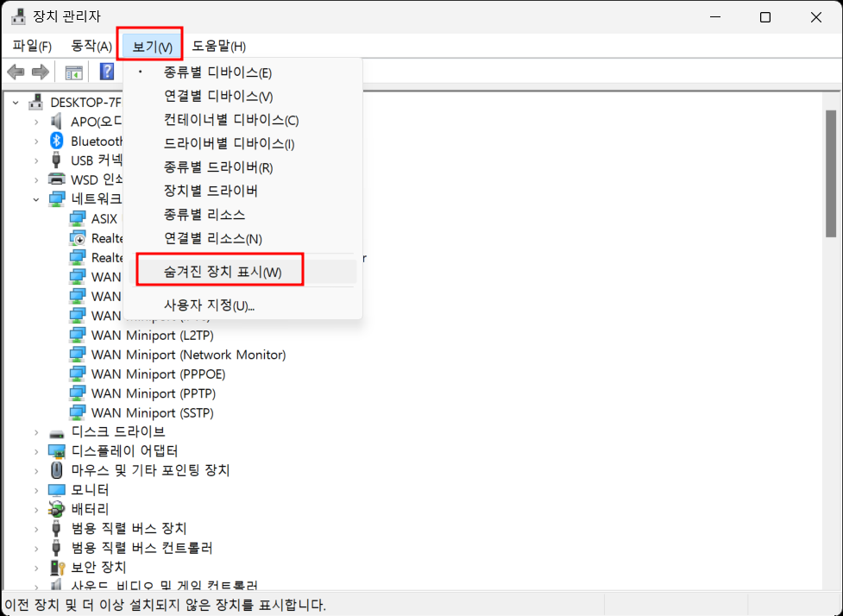Click the WAN Miniport (PPTP) adapter icon
The height and width of the screenshot is (616, 843).
tap(79, 393)
